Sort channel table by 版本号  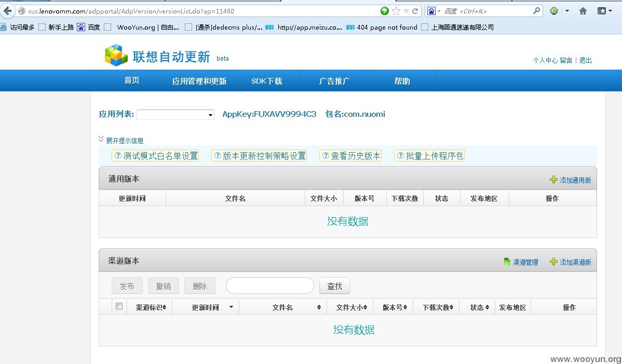pos(395,307)
